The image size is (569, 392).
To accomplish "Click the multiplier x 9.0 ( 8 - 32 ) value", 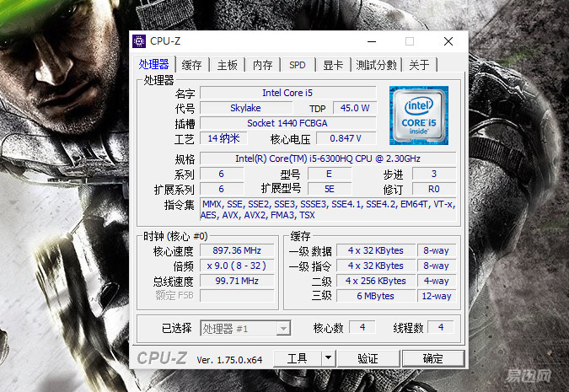I will (x=237, y=266).
